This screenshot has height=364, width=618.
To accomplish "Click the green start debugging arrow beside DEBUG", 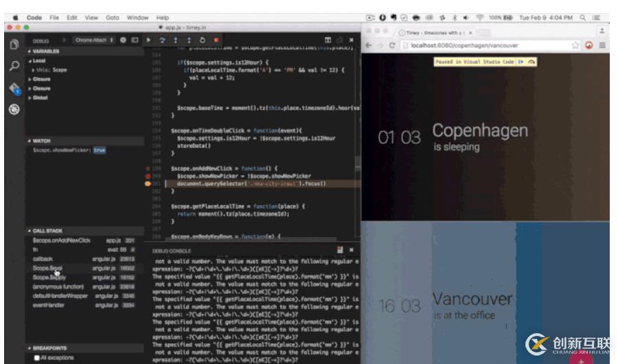I will click(x=65, y=41).
